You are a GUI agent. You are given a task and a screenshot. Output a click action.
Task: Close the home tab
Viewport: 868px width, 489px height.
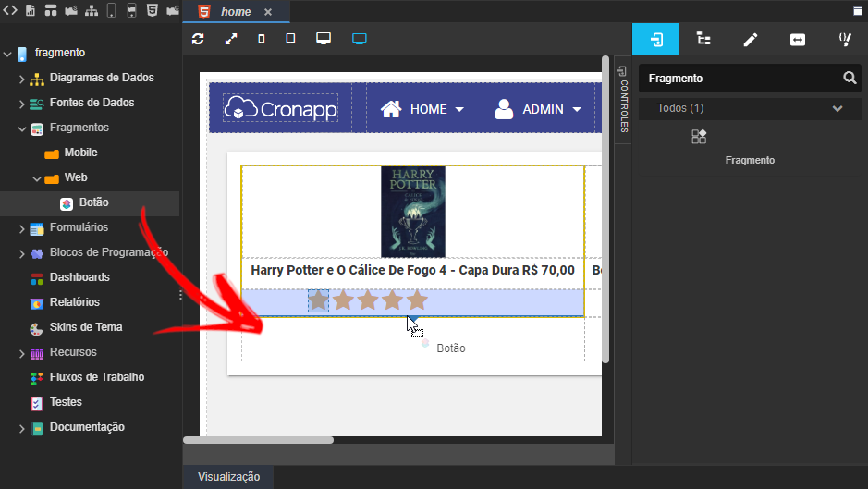tap(268, 12)
